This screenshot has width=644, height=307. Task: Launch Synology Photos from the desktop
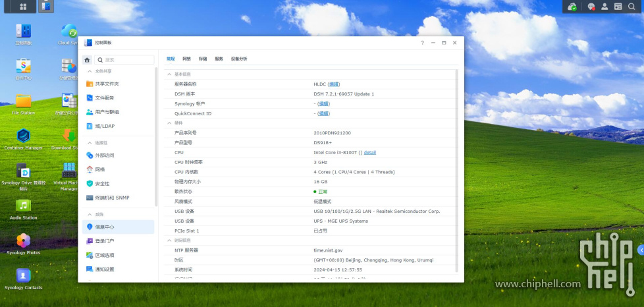click(x=24, y=244)
